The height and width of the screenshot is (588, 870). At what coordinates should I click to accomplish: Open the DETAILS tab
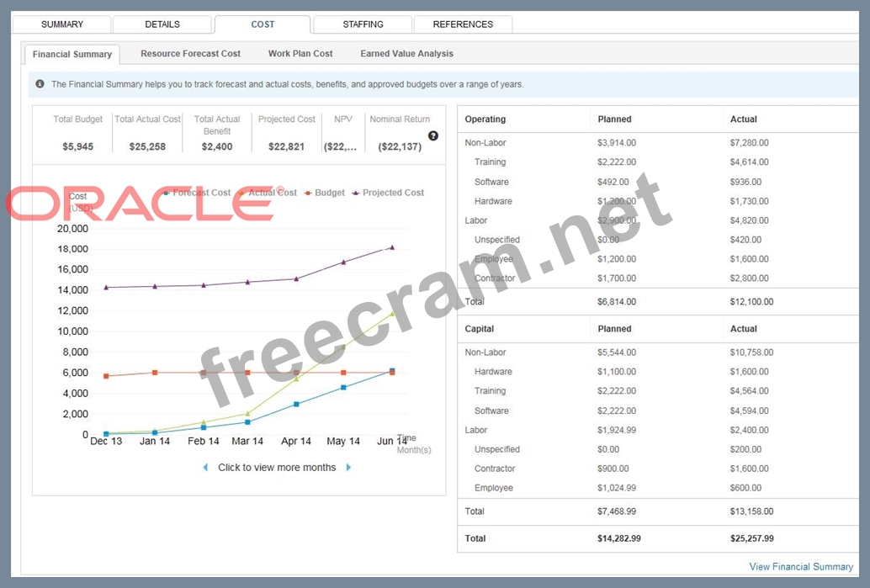click(162, 24)
